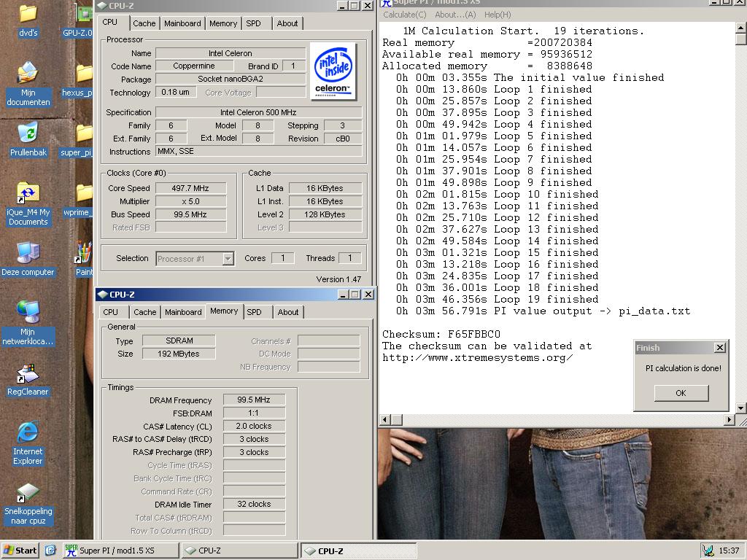
Task: Click OK in Finish dialog
Action: pyautogui.click(x=681, y=393)
